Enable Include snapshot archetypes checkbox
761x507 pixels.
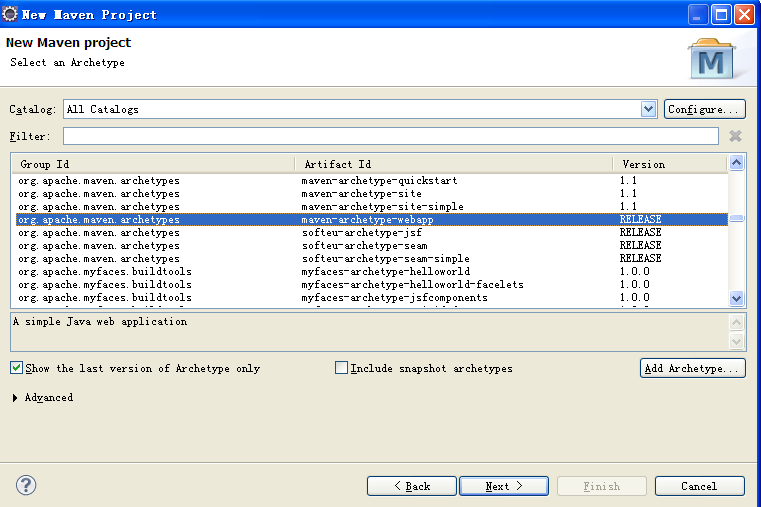pyautogui.click(x=341, y=368)
